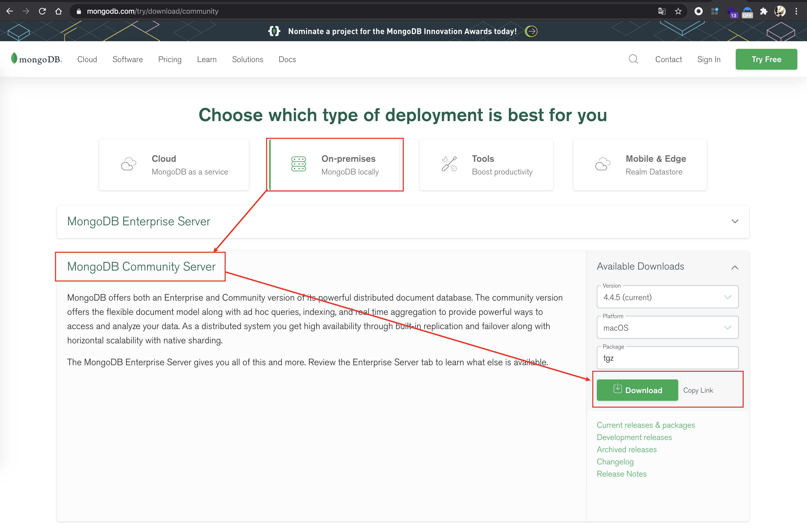The image size is (807, 532).
Task: Collapse the Available Downloads panel
Action: 735,267
